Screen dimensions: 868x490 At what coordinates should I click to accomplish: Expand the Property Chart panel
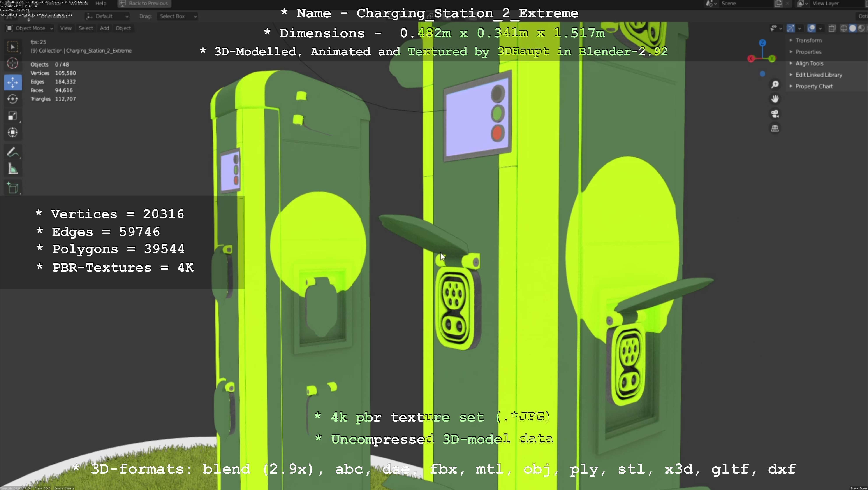tap(814, 86)
